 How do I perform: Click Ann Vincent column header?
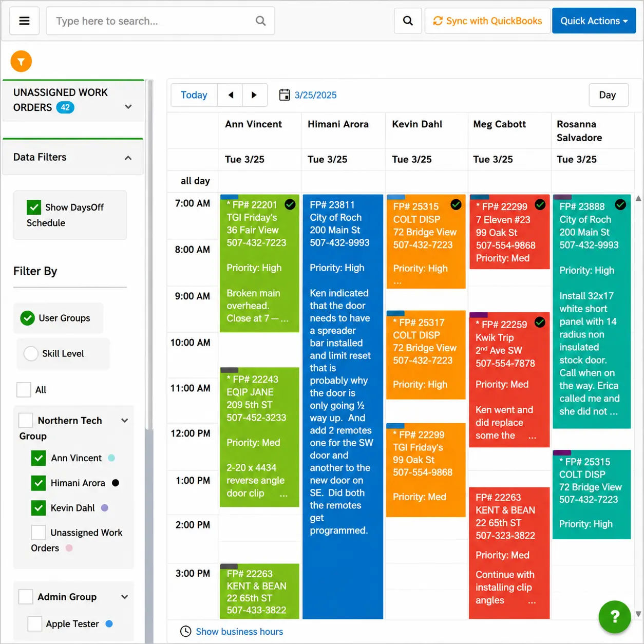(254, 124)
